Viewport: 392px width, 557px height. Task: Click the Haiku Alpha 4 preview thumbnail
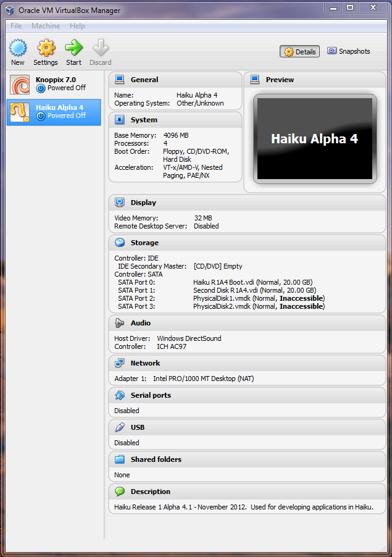pos(315,138)
